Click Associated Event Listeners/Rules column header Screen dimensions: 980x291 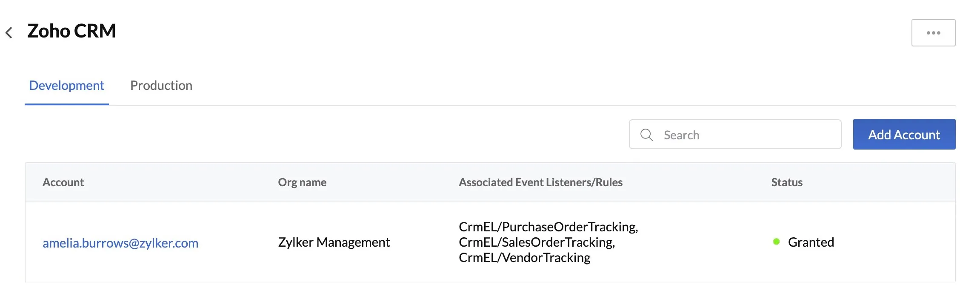[540, 182]
